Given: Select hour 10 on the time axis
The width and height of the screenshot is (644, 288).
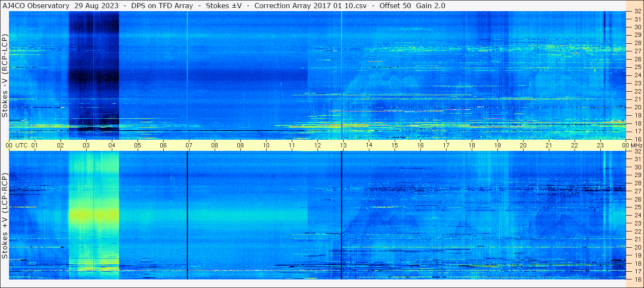Looking at the screenshot, I should (x=266, y=145).
